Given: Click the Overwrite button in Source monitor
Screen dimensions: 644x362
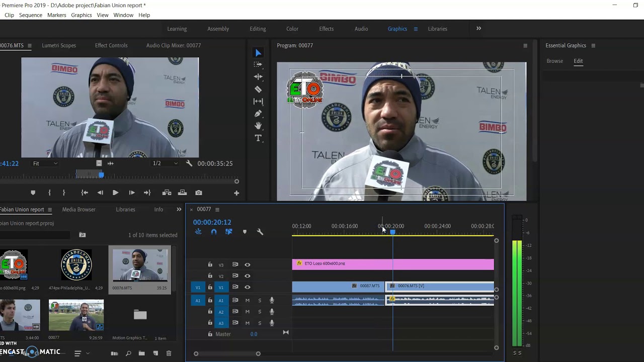Looking at the screenshot, I should pos(183,193).
